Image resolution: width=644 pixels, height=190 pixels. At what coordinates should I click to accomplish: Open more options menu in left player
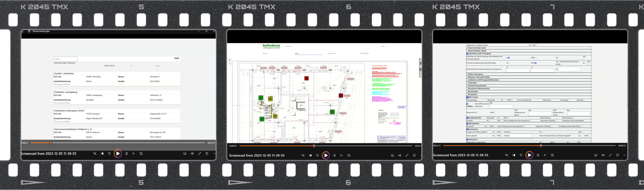pos(214,154)
